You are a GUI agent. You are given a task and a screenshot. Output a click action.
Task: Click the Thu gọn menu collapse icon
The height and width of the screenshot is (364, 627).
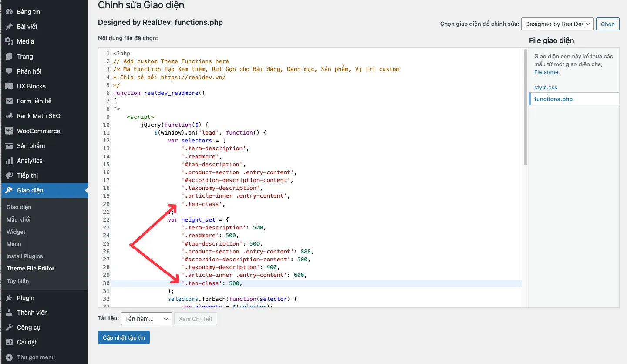tap(9, 357)
